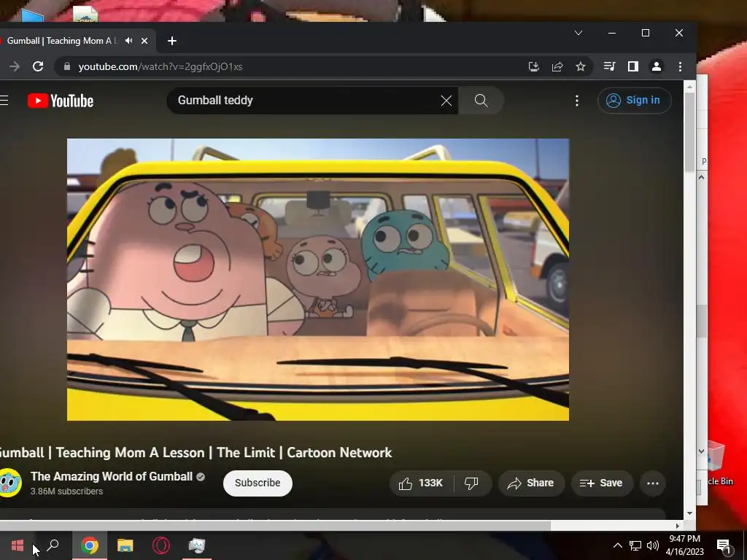Image resolution: width=747 pixels, height=560 pixels.
Task: Open the volume tray icon
Action: 653,545
